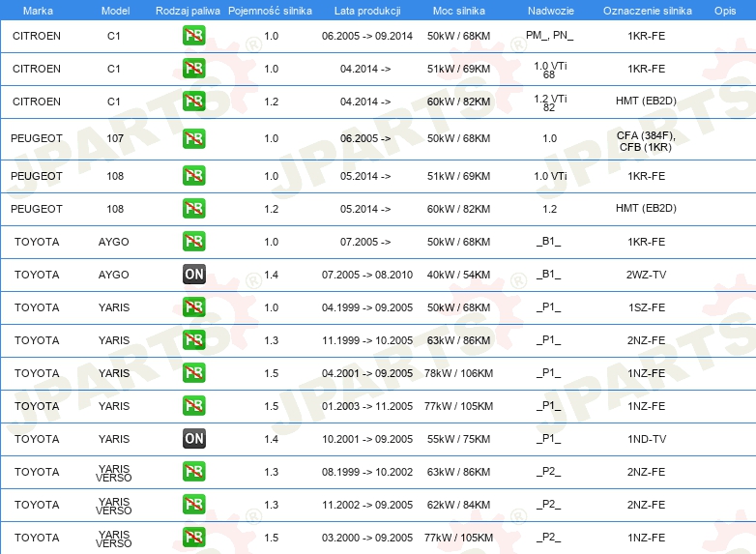Click the power value 55kW / 75KM
756x554 pixels.
[458, 439]
